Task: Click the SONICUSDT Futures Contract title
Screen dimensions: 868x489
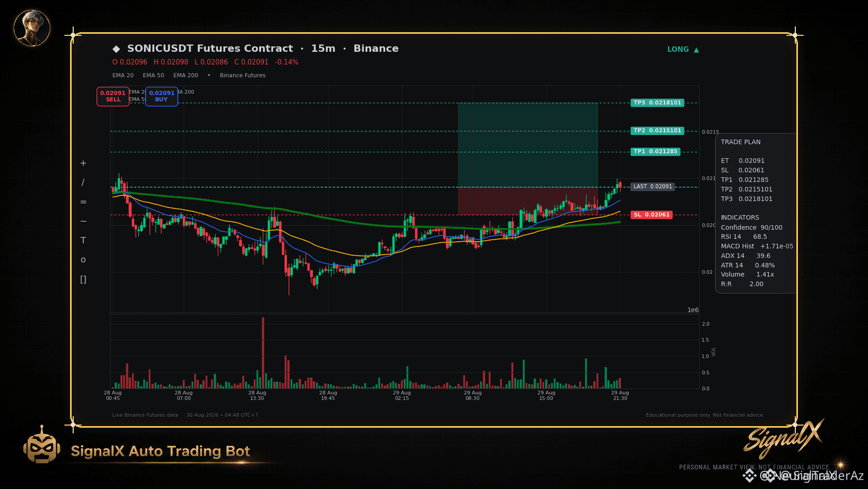Action: 210,48
